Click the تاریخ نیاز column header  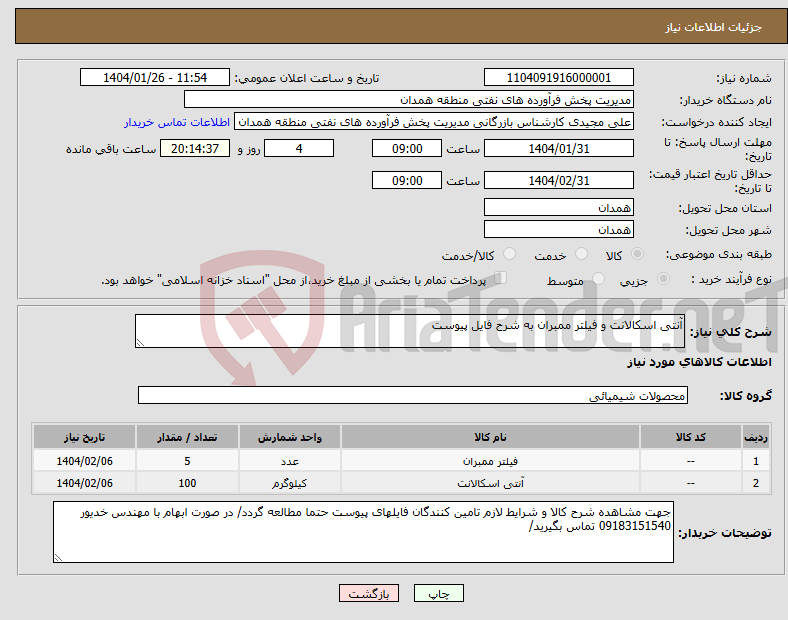(x=84, y=437)
